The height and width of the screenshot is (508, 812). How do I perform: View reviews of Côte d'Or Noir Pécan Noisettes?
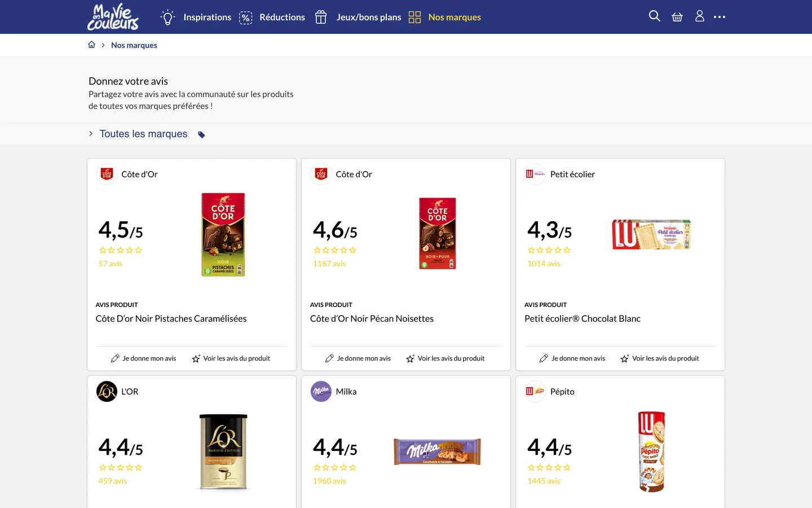click(451, 358)
